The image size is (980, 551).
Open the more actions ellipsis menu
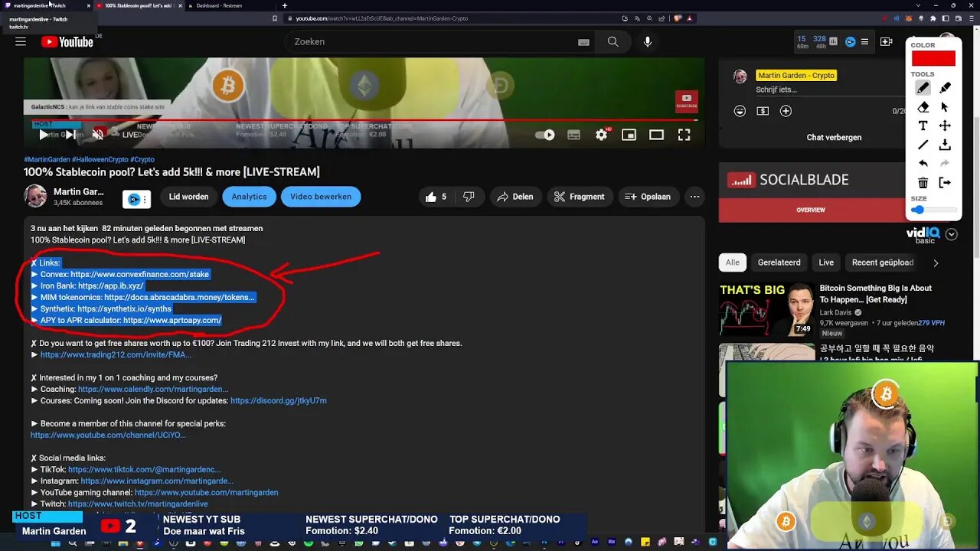tap(694, 197)
